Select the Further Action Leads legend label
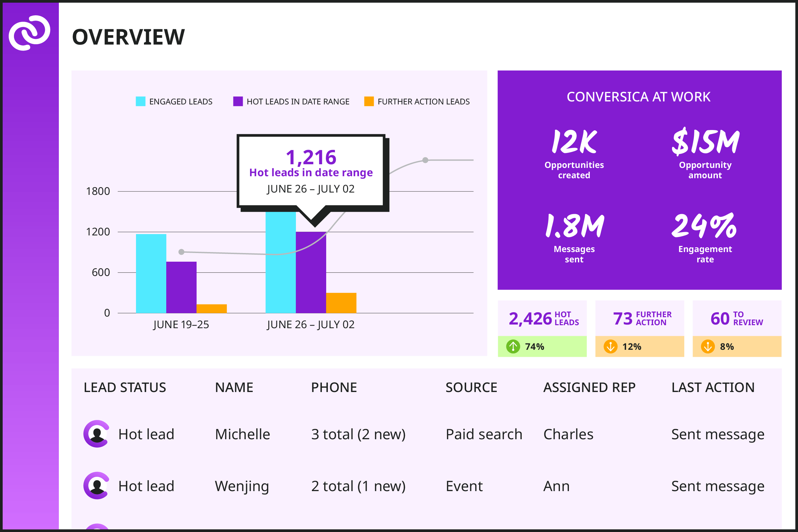 424,101
